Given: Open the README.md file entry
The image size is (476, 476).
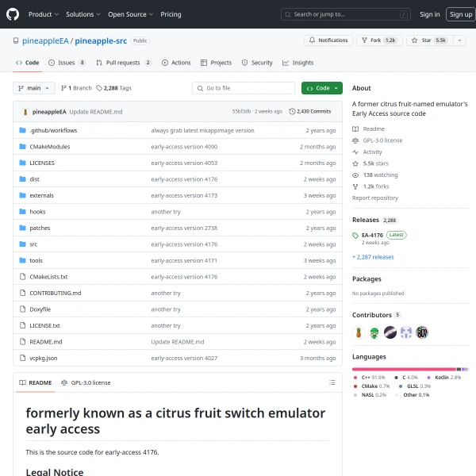Looking at the screenshot, I should point(46,342).
